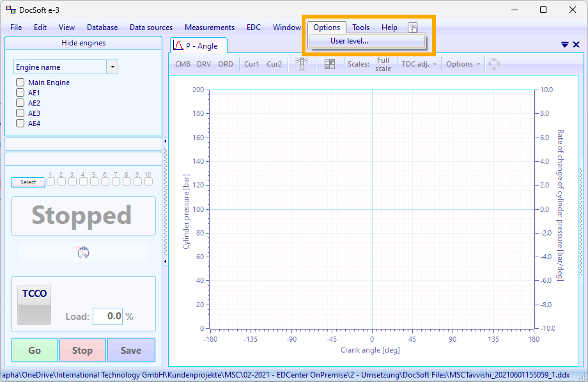Collapse the engines panel via Hide engines
Screen dimensions: 588x382
pos(82,43)
